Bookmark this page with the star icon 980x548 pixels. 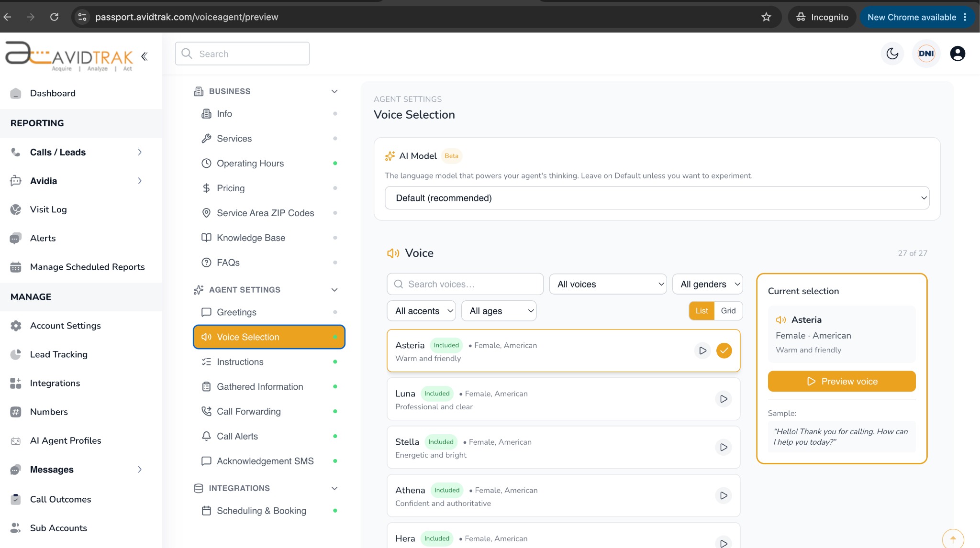(x=766, y=17)
